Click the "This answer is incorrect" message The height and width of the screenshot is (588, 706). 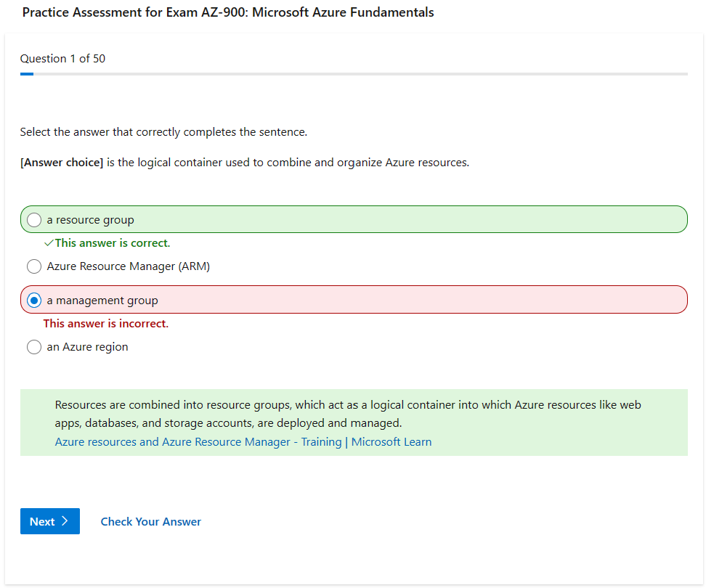click(106, 324)
